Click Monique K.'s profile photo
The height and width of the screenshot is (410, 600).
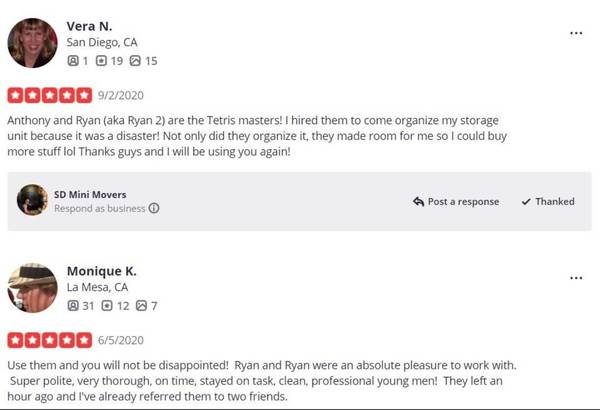(33, 288)
